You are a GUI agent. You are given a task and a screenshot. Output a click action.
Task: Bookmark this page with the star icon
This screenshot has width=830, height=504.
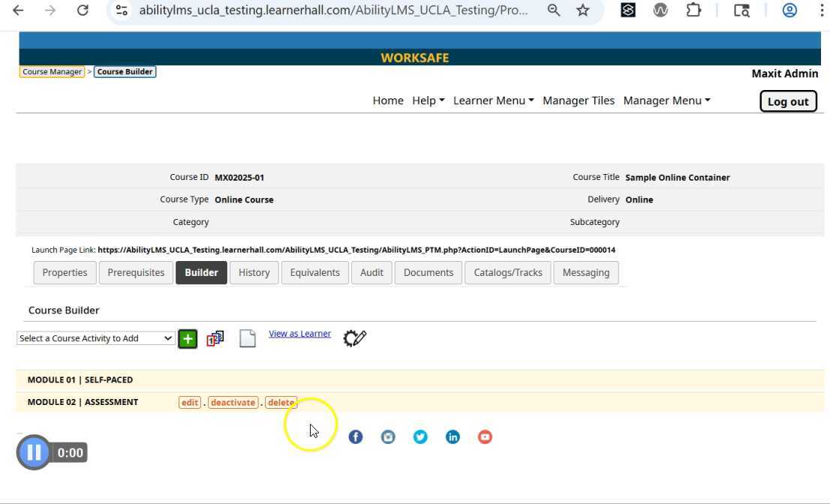pyautogui.click(x=583, y=10)
